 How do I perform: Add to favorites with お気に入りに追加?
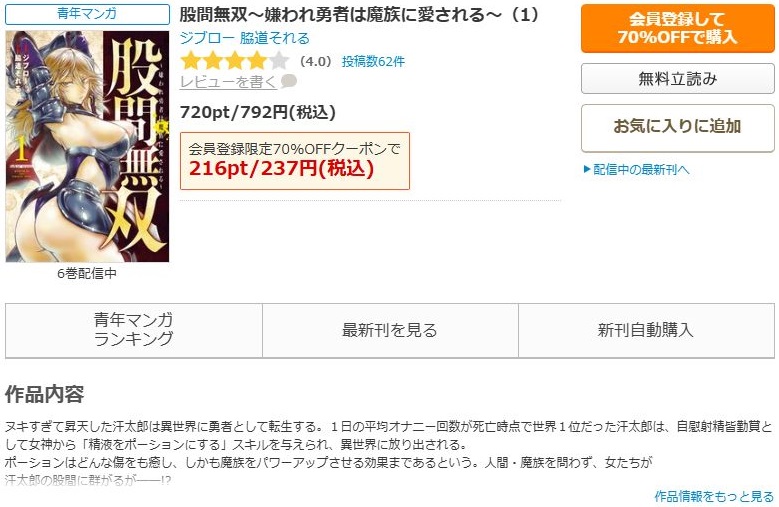(x=678, y=127)
